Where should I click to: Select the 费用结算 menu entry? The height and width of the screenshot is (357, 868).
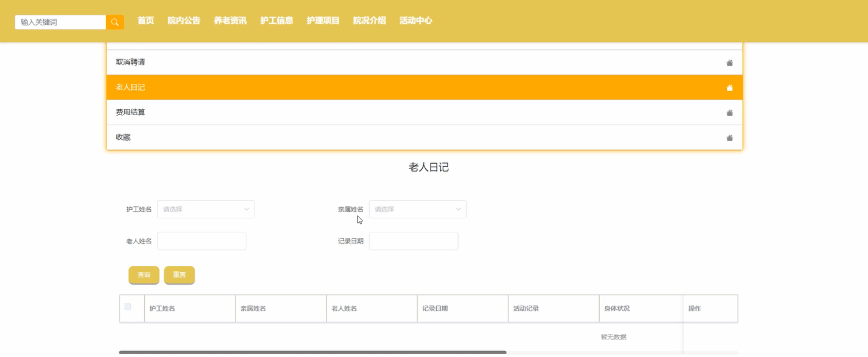(425, 112)
